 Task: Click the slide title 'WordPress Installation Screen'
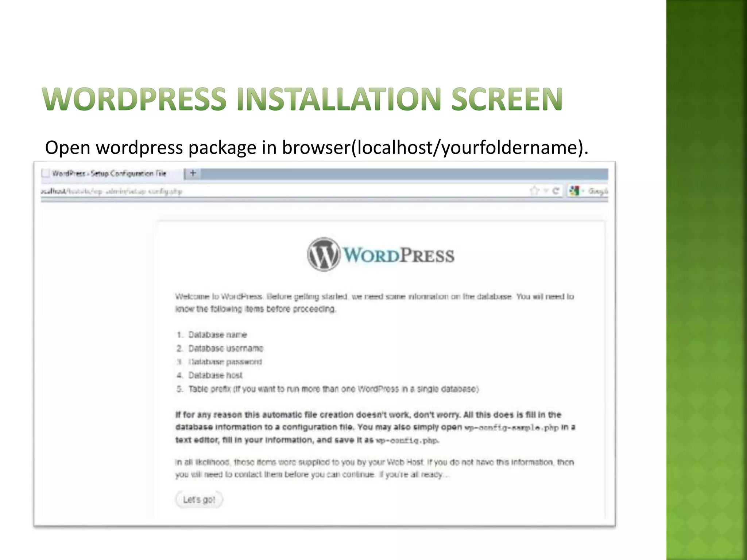302,99
